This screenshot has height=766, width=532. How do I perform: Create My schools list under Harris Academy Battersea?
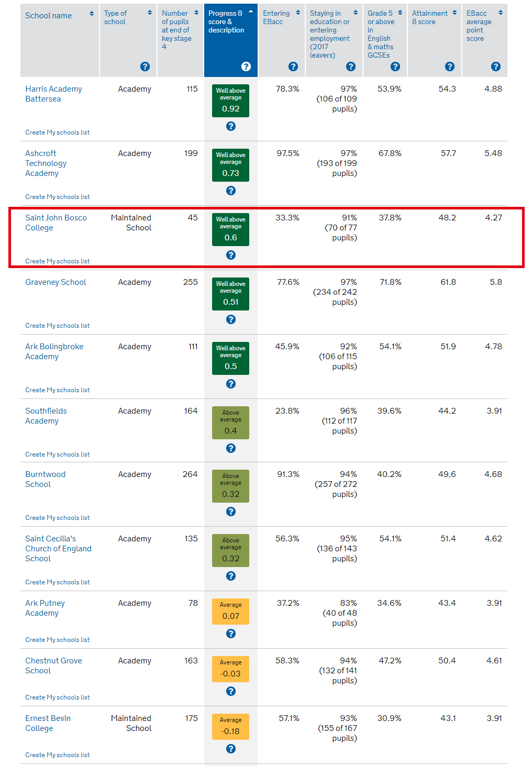tap(58, 132)
